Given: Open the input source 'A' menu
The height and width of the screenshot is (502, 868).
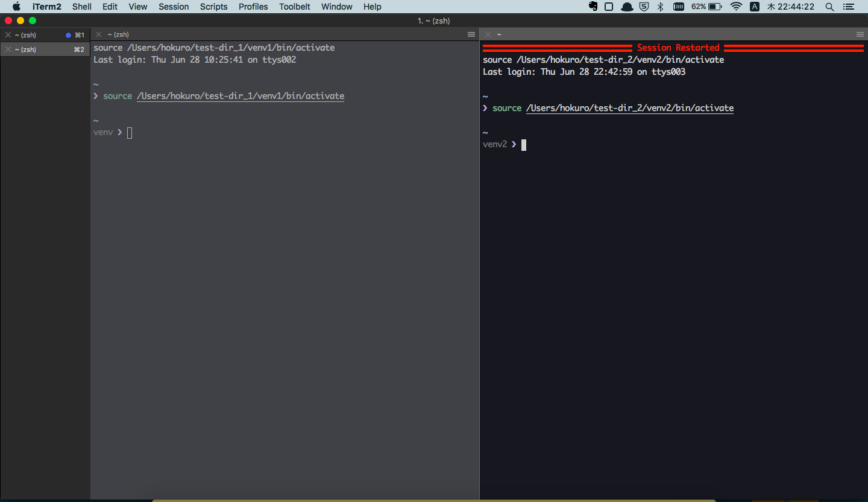Looking at the screenshot, I should coord(755,7).
